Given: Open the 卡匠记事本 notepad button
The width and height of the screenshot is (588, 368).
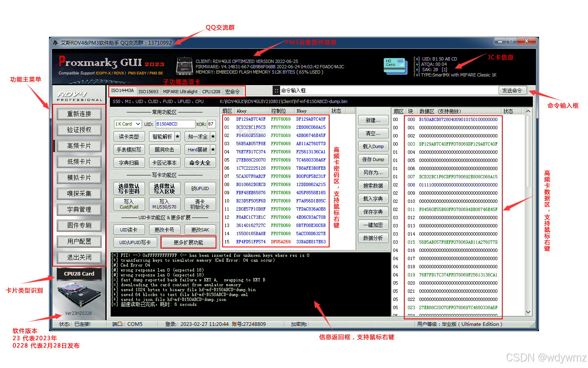Looking at the screenshot, I should click(x=165, y=162).
